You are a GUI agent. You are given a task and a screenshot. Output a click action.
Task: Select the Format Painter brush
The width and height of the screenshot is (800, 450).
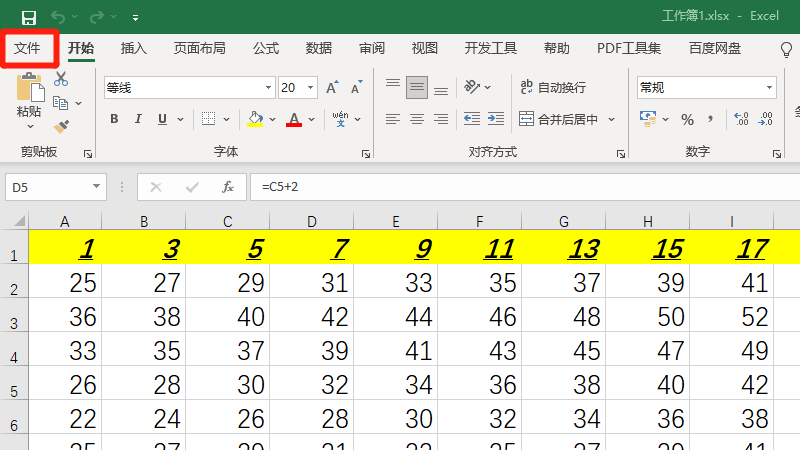pyautogui.click(x=61, y=126)
